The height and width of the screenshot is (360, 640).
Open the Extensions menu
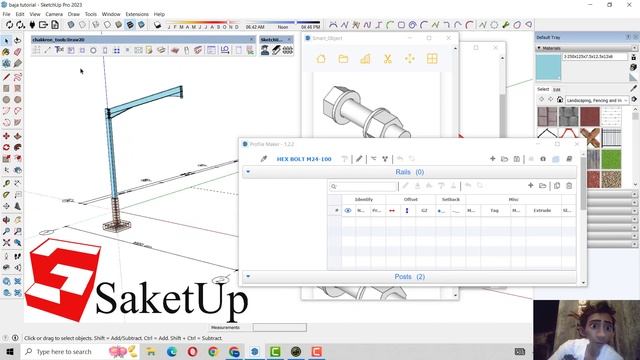click(x=137, y=14)
